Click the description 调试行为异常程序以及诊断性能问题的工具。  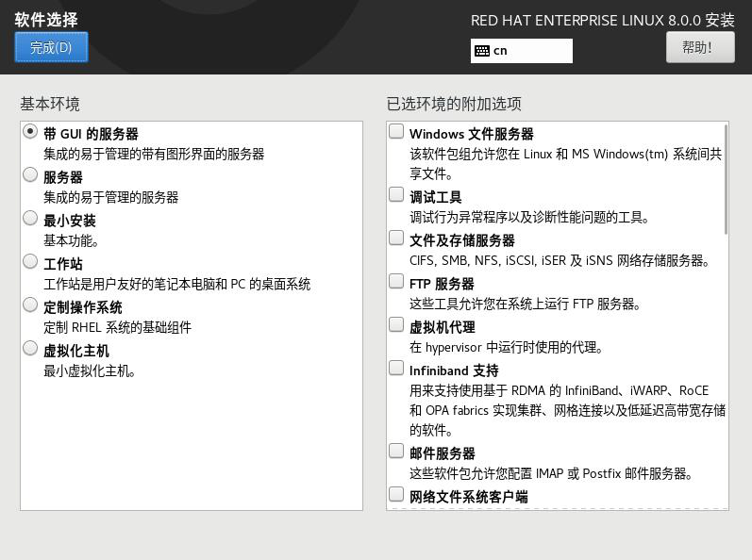529,218
